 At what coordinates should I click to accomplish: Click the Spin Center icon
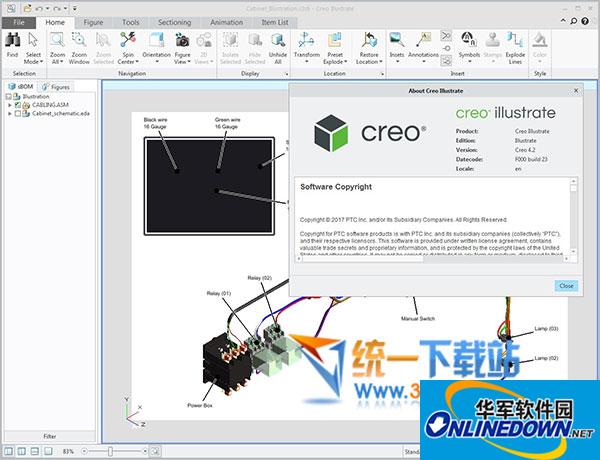(x=128, y=40)
